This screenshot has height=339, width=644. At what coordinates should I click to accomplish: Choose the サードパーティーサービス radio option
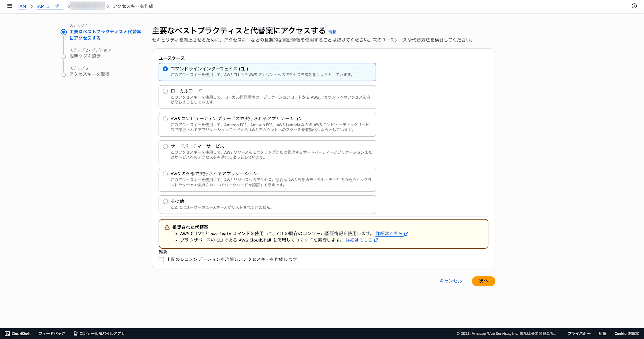pyautogui.click(x=165, y=146)
